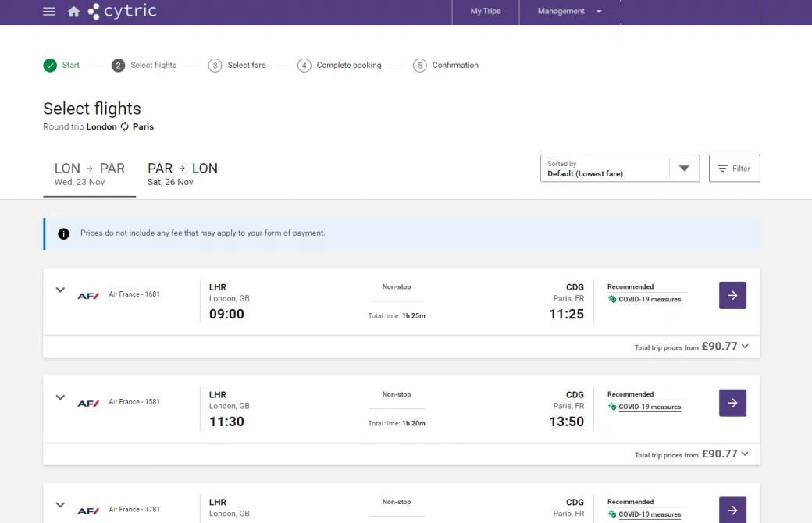Click the 'Air France - 1681' label
812x523 pixels.
point(134,294)
